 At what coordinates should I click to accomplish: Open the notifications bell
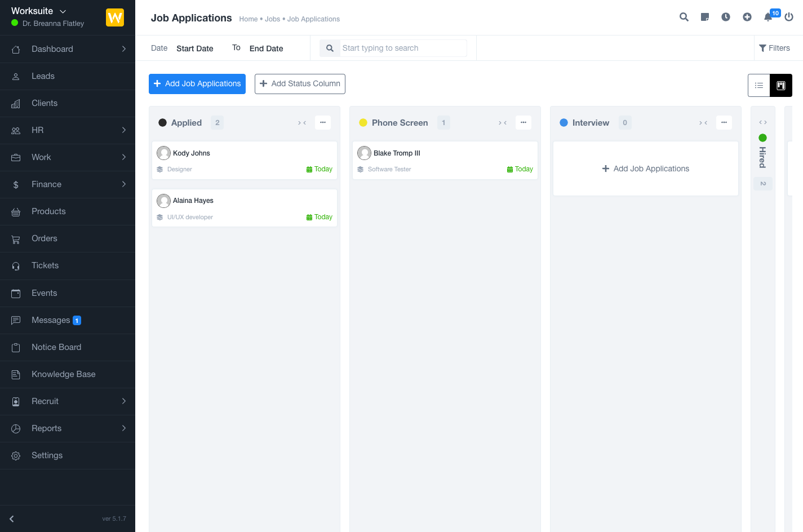click(768, 17)
